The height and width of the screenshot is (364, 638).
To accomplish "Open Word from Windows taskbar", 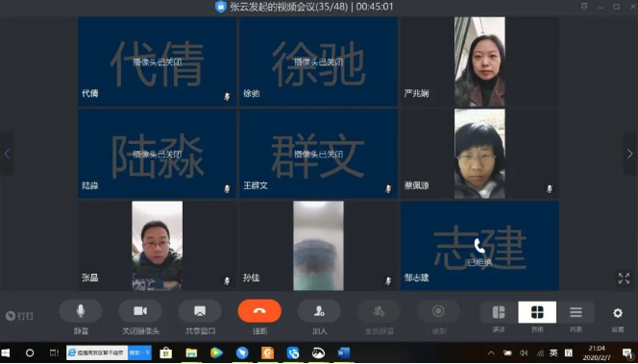I will 343,352.
